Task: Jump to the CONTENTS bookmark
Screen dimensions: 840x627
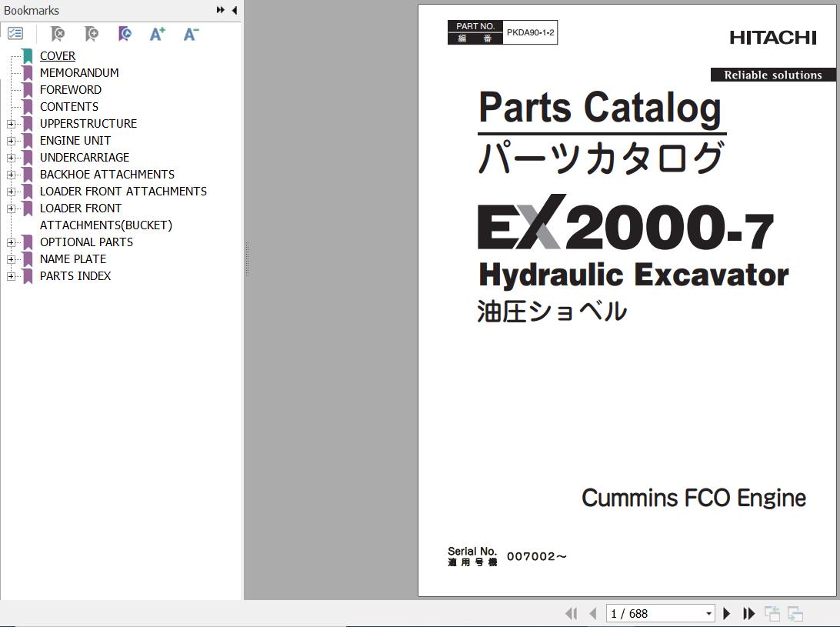Action: 69,107
